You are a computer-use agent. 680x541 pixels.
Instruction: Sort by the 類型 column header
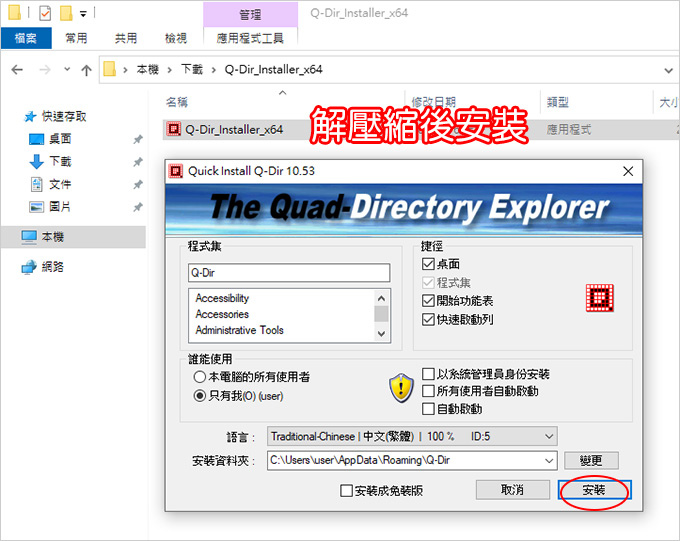click(557, 102)
